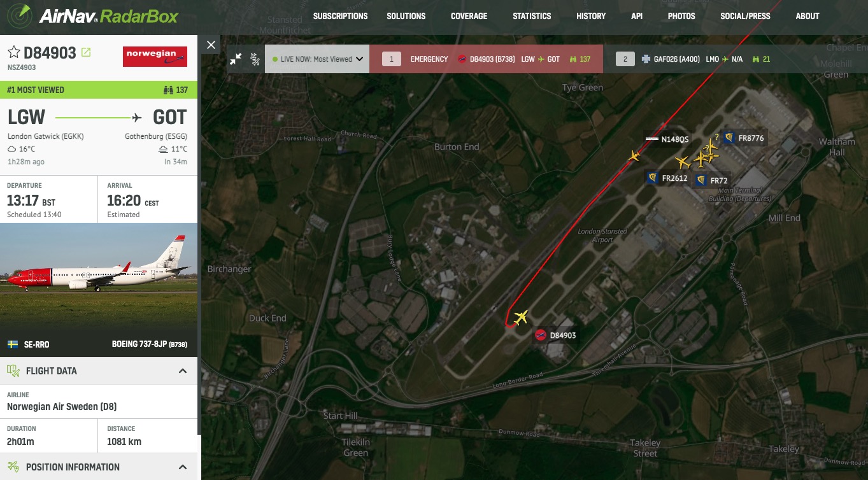The image size is (868, 480).
Task: Click the binoculars viewers icon beside #1 MOST VIEWED
Action: pyautogui.click(x=169, y=90)
